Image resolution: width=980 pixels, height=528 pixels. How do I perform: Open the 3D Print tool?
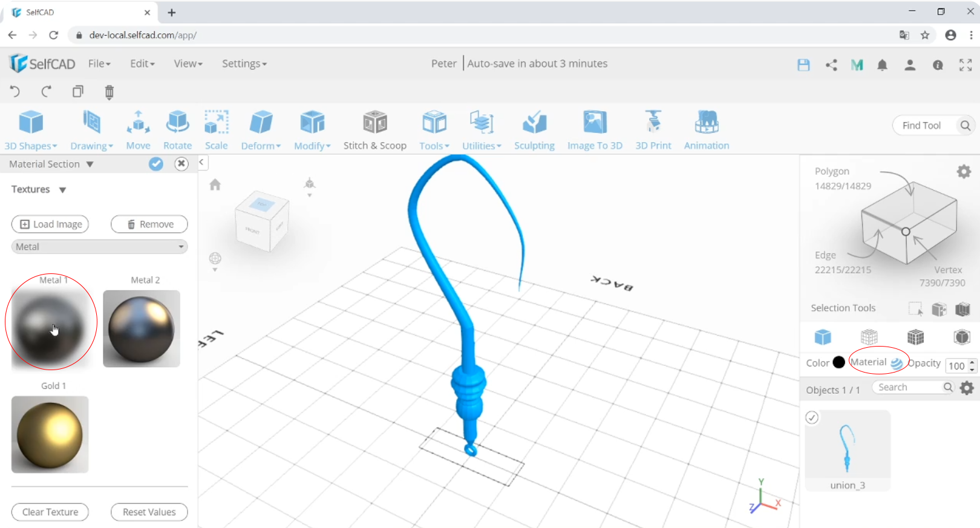pos(653,130)
